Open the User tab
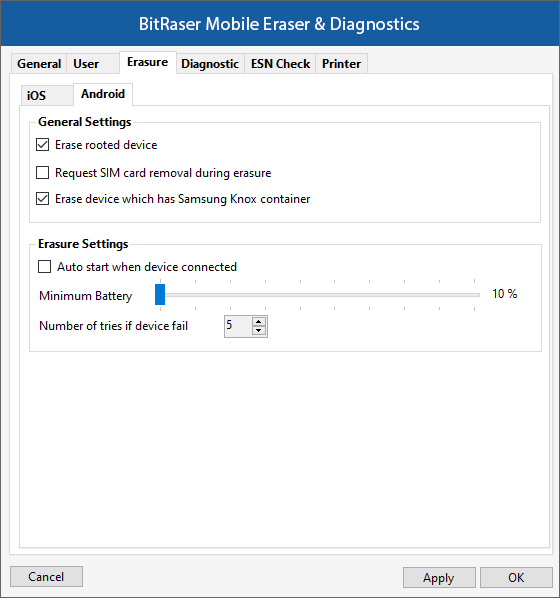This screenshot has height=598, width=560. click(93, 64)
